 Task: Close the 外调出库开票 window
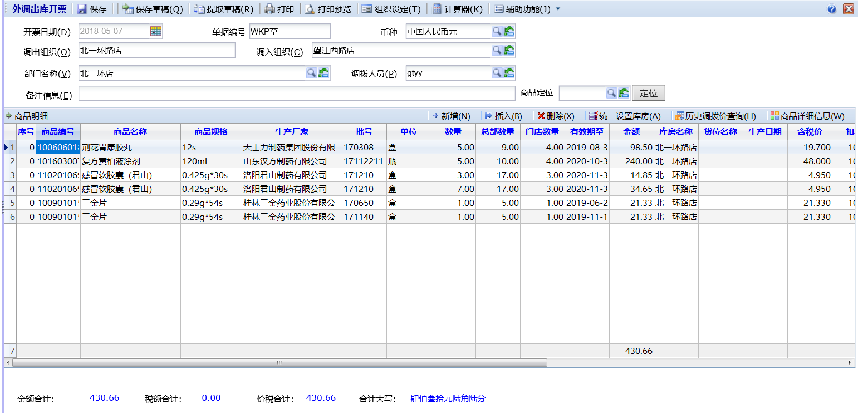click(x=849, y=9)
